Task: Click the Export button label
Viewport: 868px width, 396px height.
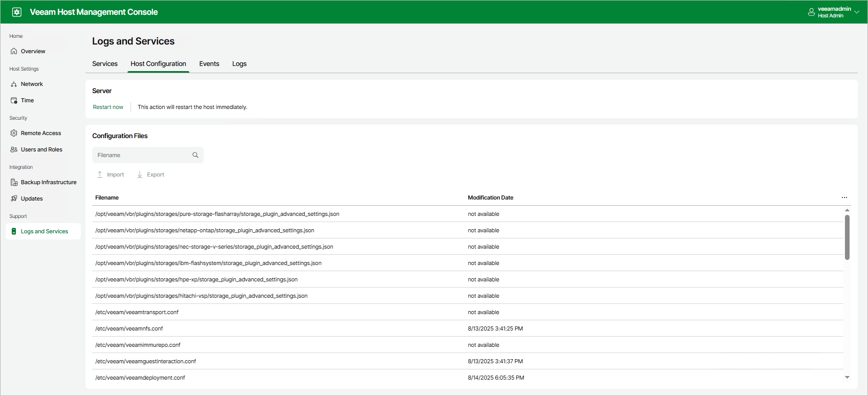Action: pyautogui.click(x=156, y=174)
